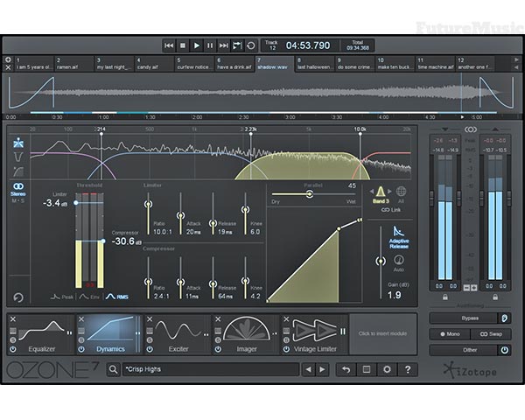Go to previous band arrow
Image resolution: width=525 pixels, height=420 pixels.
[371, 192]
